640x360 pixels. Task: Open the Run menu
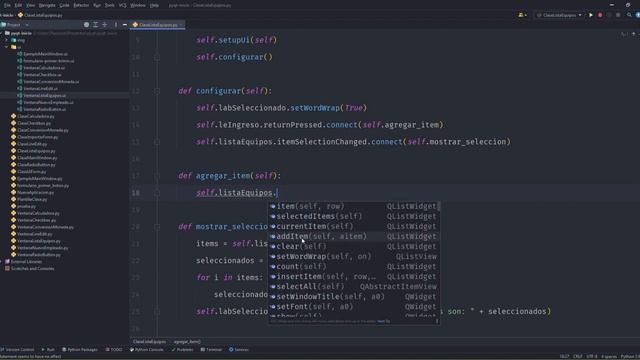click(97, 5)
